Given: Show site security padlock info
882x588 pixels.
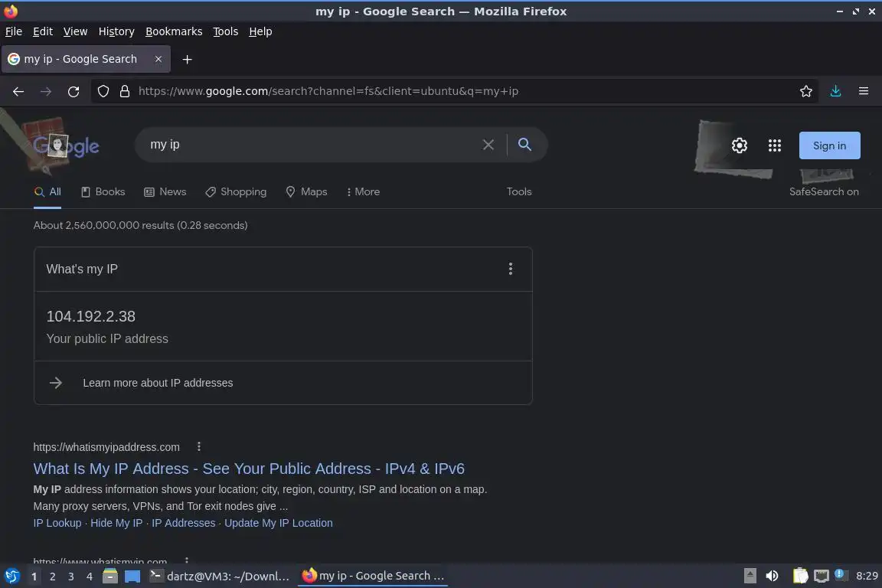Looking at the screenshot, I should pyautogui.click(x=125, y=91).
